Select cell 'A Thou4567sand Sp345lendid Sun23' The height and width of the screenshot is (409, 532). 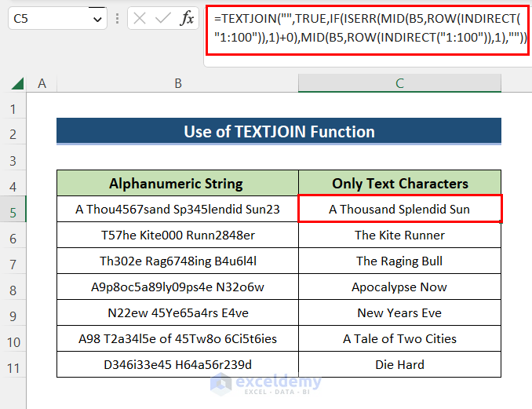[178, 209]
